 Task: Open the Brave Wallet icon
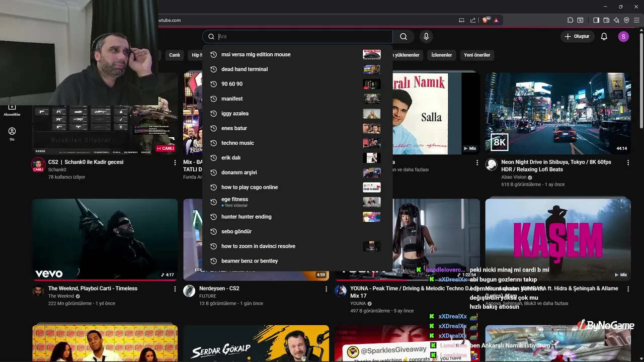pos(606,20)
